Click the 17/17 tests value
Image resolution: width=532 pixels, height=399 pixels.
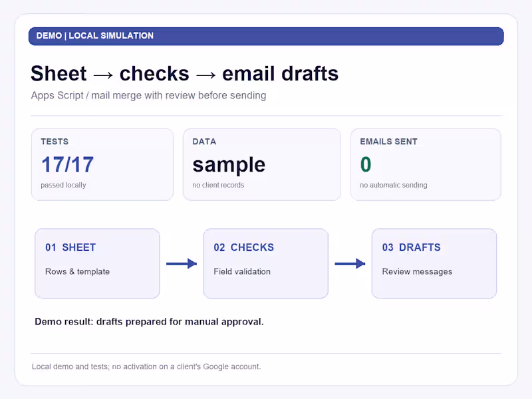coord(67,164)
